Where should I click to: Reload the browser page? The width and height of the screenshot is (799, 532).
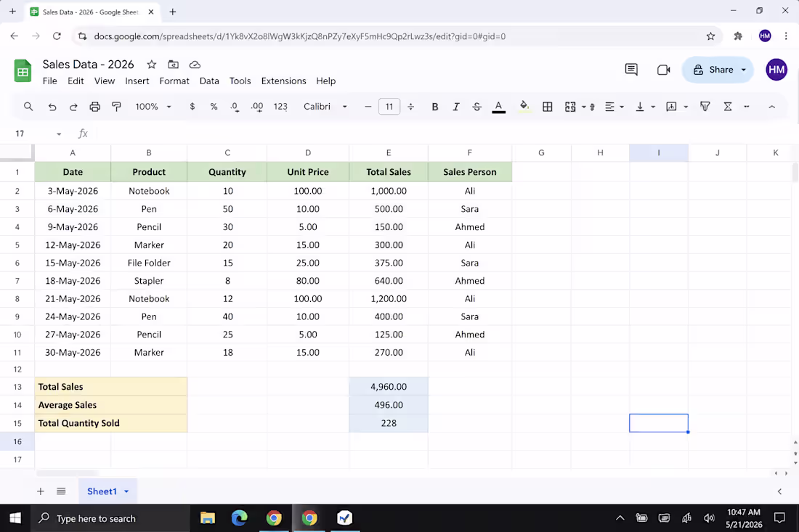(57, 36)
